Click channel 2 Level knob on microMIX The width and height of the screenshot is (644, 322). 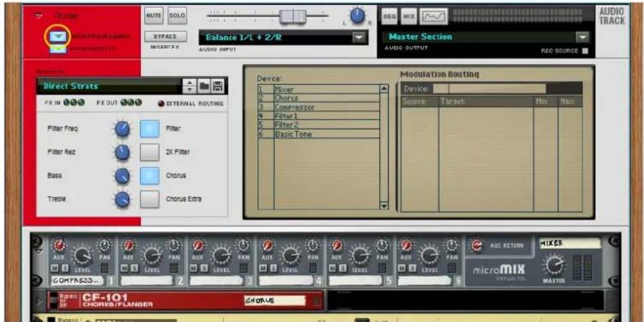[152, 256]
